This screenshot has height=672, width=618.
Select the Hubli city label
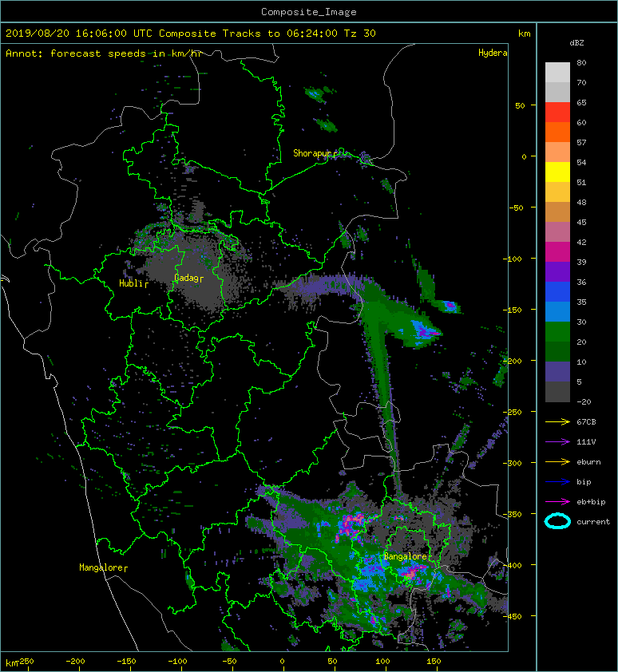132,283
